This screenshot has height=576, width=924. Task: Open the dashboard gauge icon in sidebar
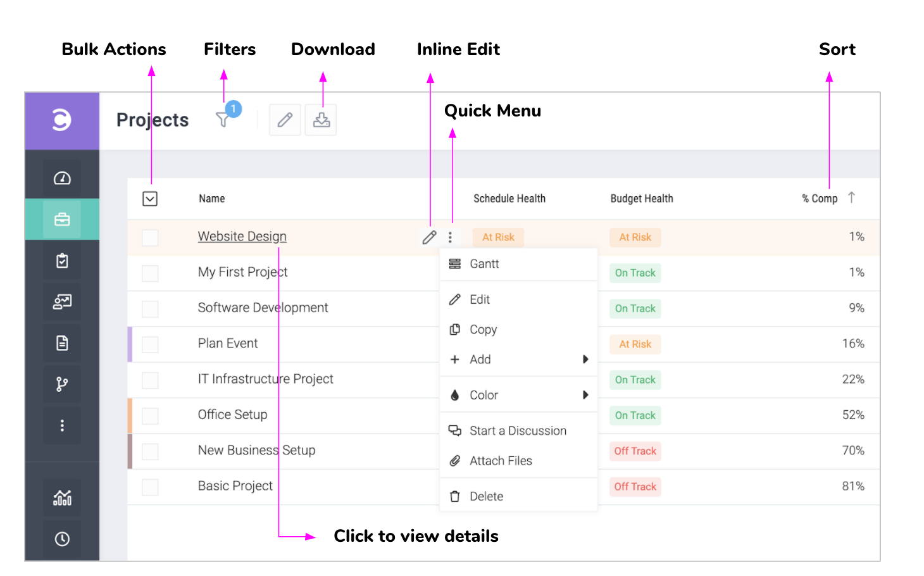(x=62, y=178)
